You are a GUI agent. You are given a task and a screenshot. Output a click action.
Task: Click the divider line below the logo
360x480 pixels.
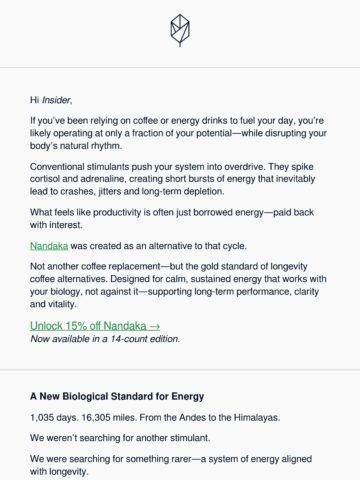(x=180, y=68)
